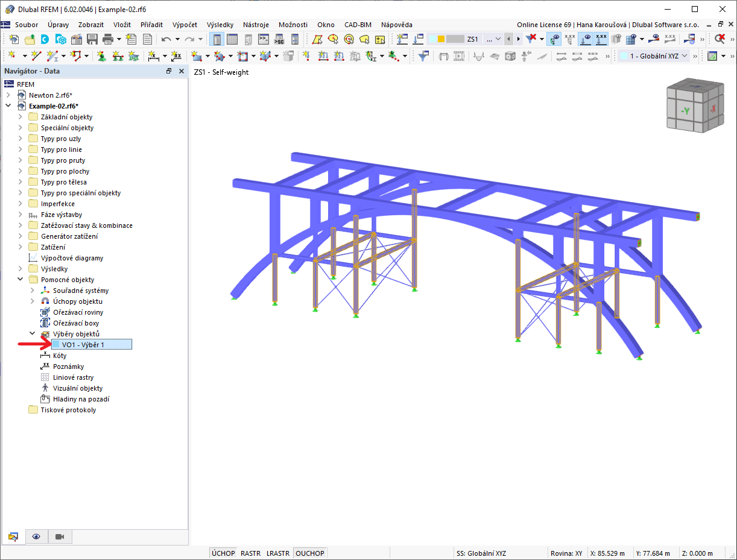Open the script manager SC icon
The height and width of the screenshot is (560, 737).
click(x=279, y=39)
